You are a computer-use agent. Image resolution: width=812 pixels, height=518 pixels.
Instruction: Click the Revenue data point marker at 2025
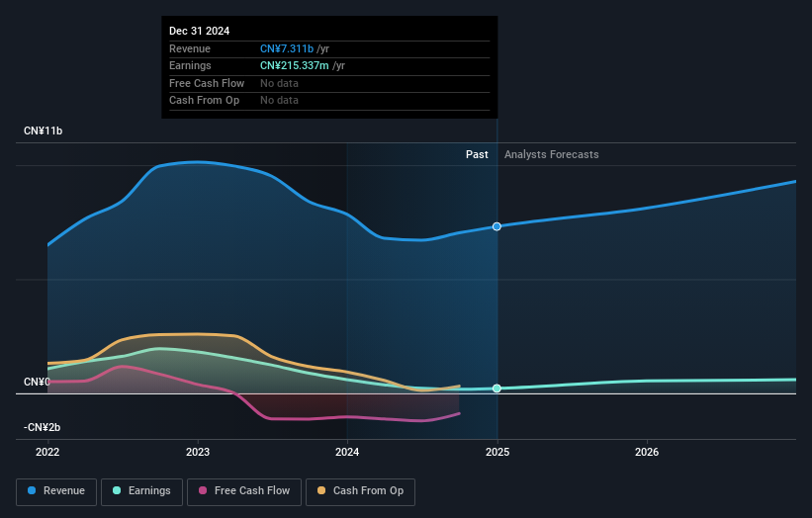[496, 226]
